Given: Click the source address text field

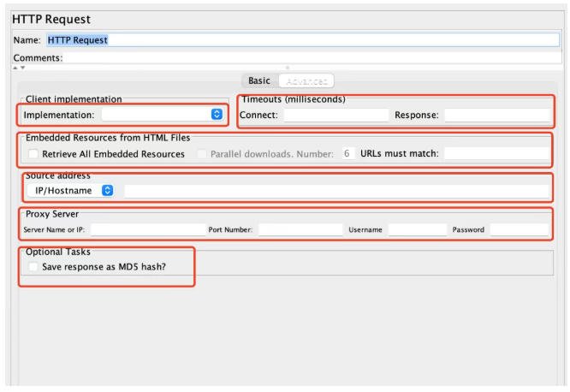Looking at the screenshot, I should (x=336, y=191).
